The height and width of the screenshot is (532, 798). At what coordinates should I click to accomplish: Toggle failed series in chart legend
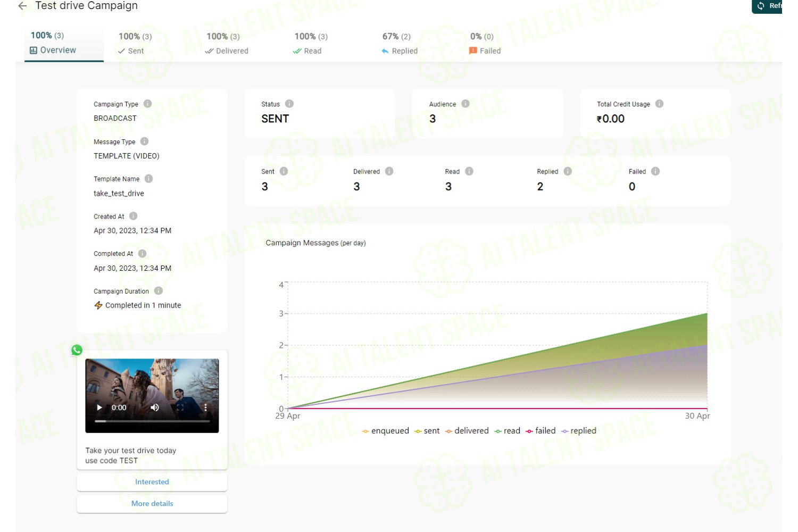[x=541, y=431]
